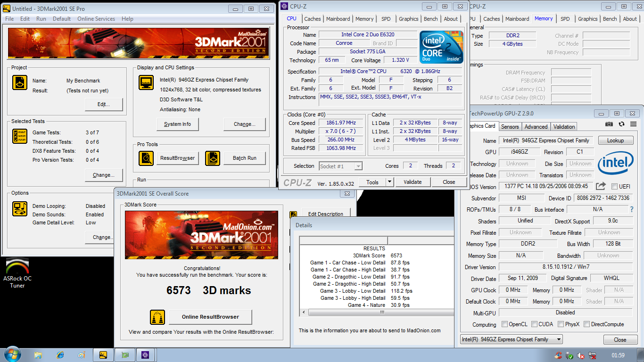Open Windows Explorer from the taskbar

[x=38, y=355]
